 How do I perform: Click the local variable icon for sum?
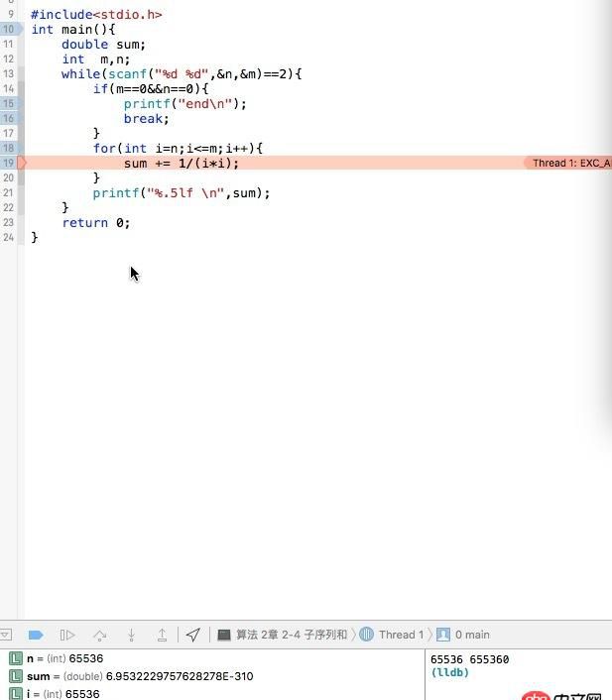[16, 676]
